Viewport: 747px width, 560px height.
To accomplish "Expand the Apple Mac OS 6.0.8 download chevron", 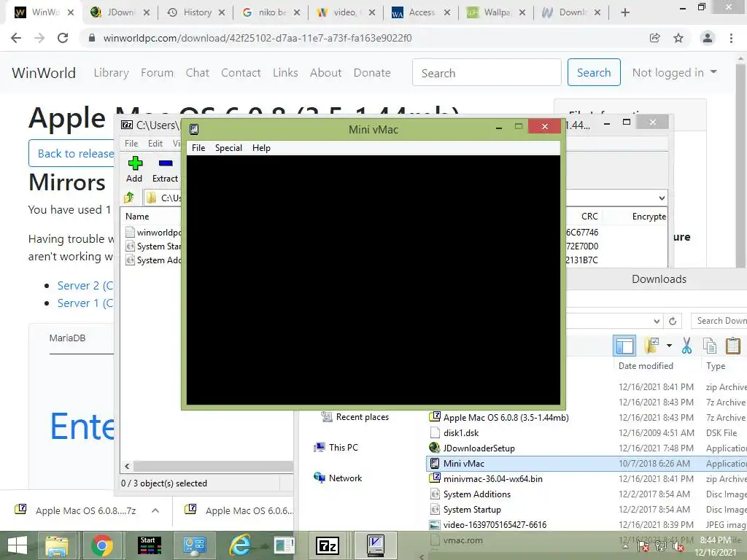I will 155,510.
